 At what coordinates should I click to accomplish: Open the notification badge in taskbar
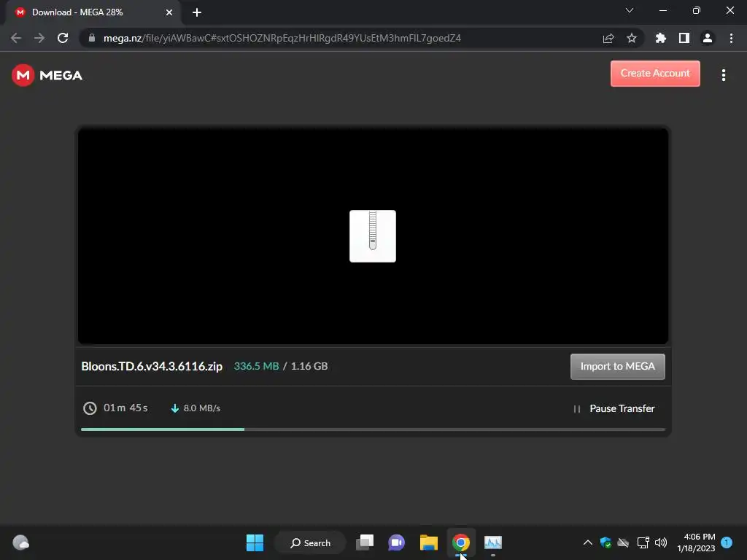(x=727, y=542)
